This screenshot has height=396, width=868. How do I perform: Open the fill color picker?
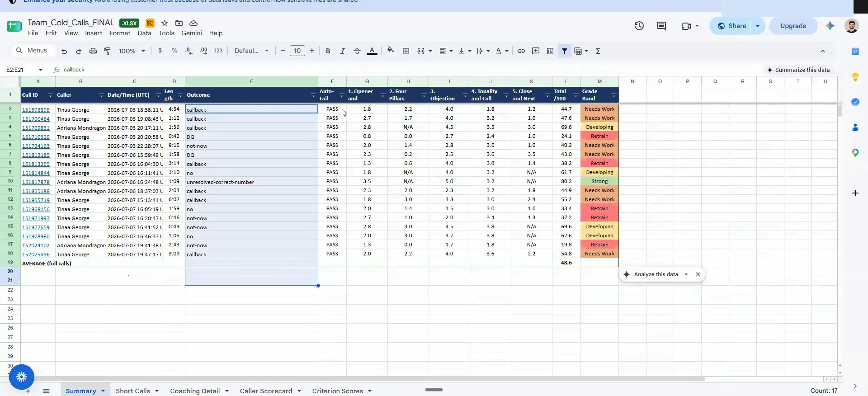[x=391, y=51]
